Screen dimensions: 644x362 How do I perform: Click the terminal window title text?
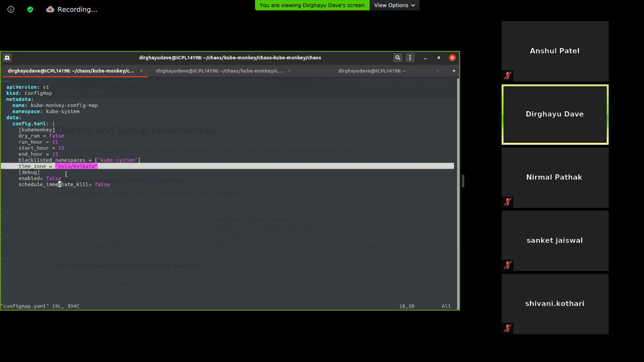click(230, 58)
